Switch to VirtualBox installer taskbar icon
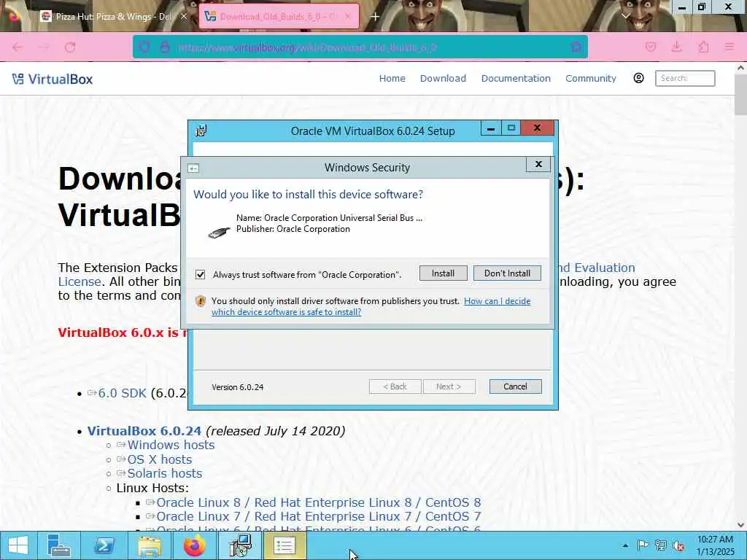Viewport: 747px width, 560px height. (x=240, y=545)
